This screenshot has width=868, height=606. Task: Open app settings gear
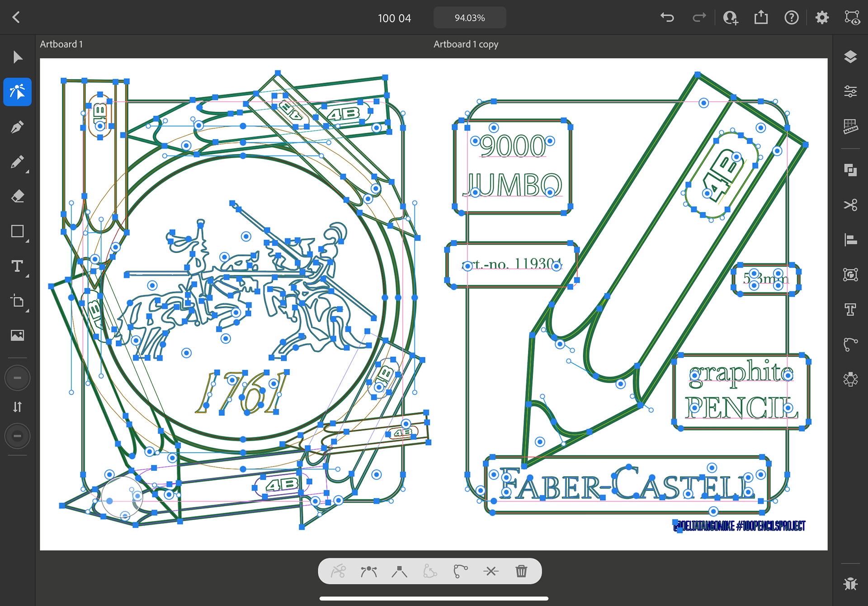point(822,18)
